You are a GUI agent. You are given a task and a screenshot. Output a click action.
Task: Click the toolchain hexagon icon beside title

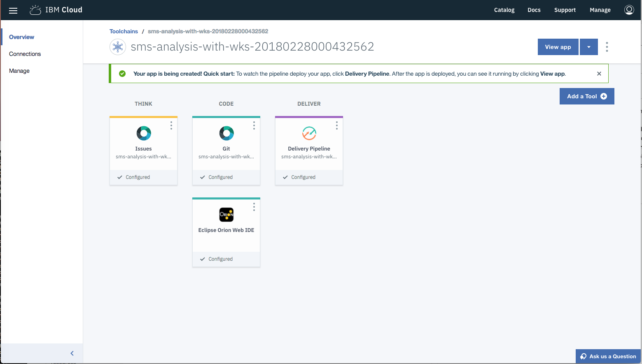tap(118, 47)
